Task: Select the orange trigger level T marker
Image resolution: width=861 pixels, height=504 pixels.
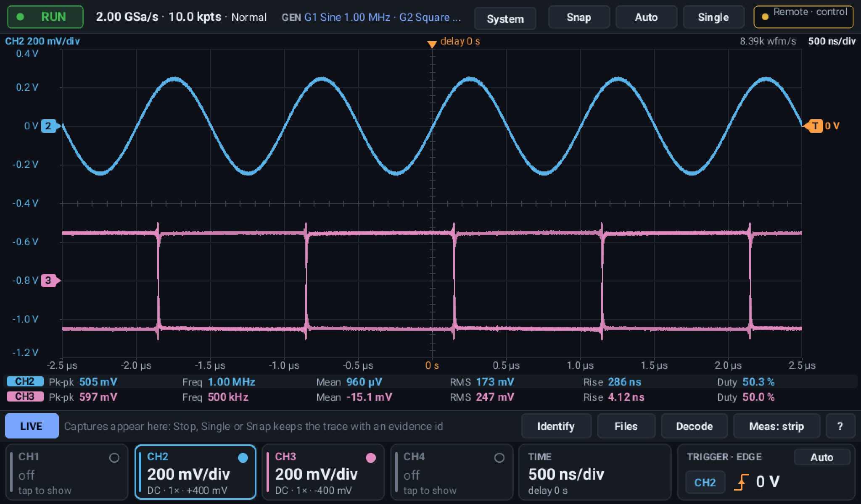Action: [813, 126]
